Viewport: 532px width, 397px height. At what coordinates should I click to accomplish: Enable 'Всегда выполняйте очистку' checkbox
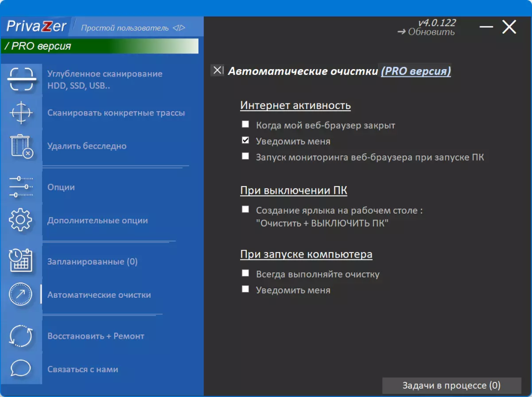(245, 273)
